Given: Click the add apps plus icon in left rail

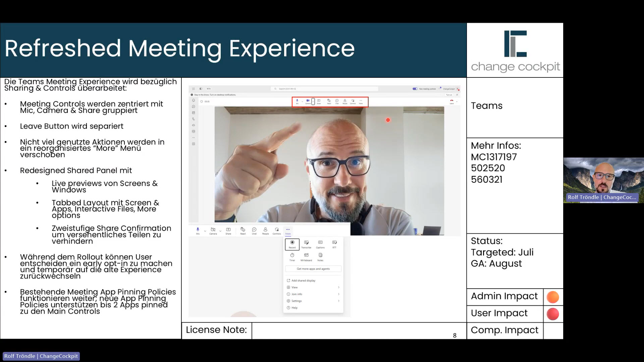Looking at the screenshot, I should coord(194,144).
